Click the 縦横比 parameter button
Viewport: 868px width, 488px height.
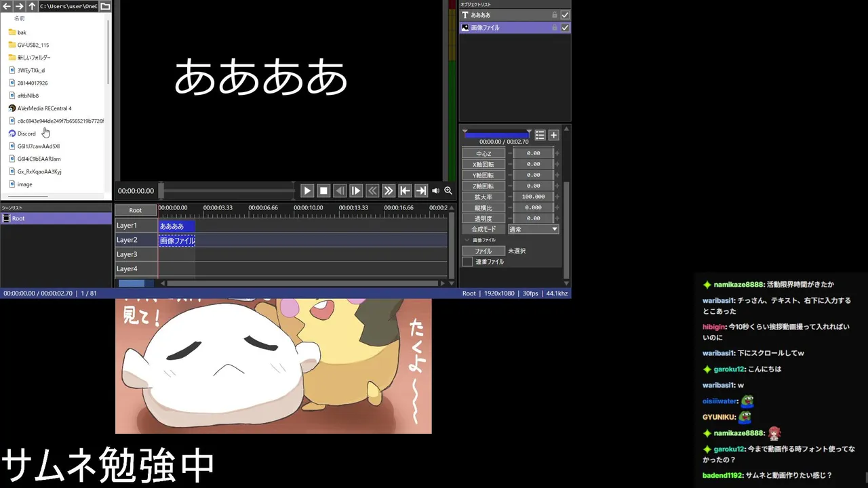coord(484,207)
